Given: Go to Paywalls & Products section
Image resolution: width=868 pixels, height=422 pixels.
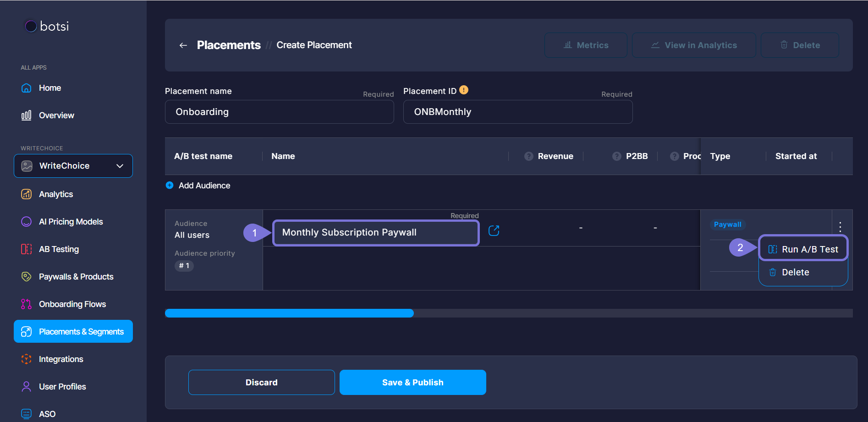Looking at the screenshot, I should 76,277.
